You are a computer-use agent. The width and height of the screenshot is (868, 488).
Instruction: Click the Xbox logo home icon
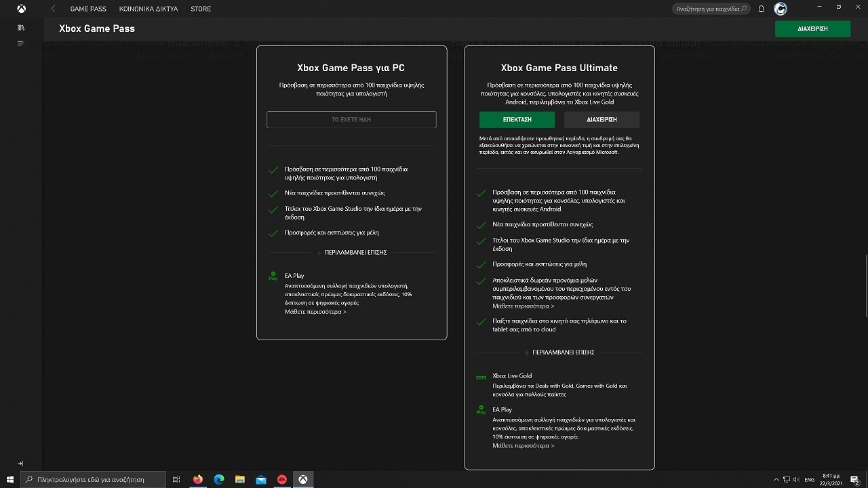tap(22, 9)
